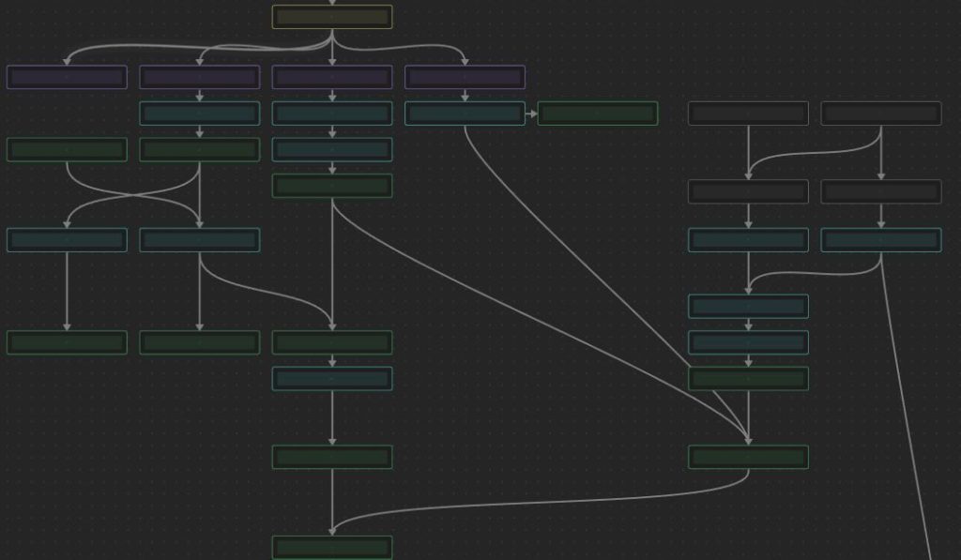The width and height of the screenshot is (961, 560).
Task: Select teal node receiving merged gray-branch edges
Action: 748,307
